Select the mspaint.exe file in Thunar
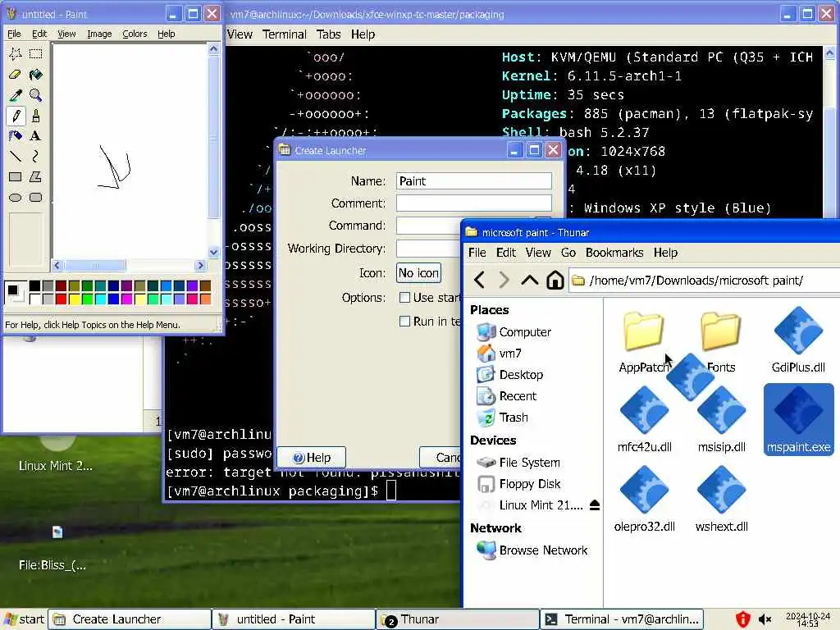This screenshot has width=840, height=630. [x=798, y=419]
